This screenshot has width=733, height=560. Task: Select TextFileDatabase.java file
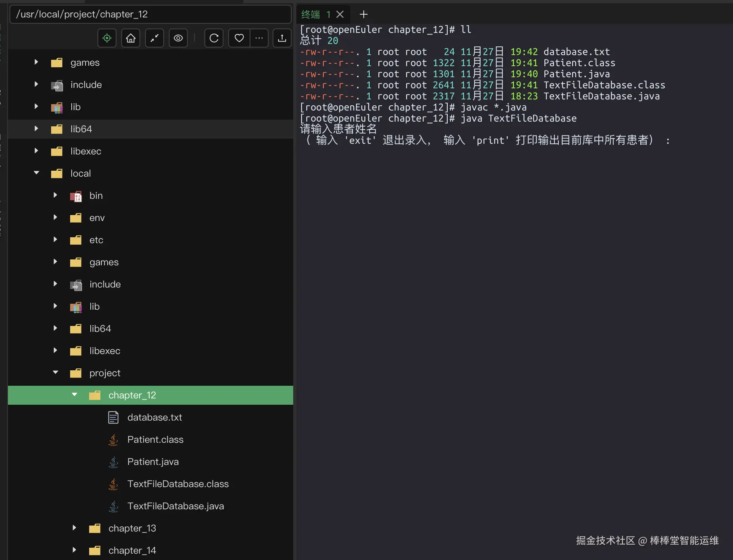coord(176,506)
